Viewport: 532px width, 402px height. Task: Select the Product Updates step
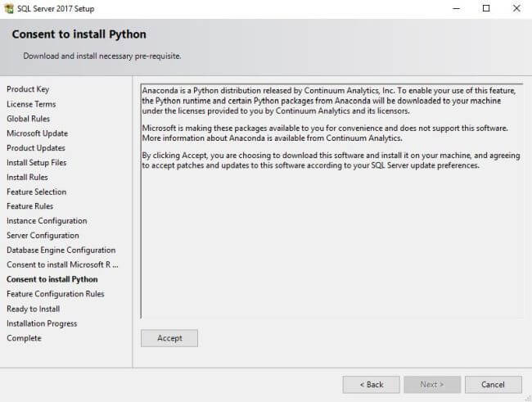click(x=36, y=148)
